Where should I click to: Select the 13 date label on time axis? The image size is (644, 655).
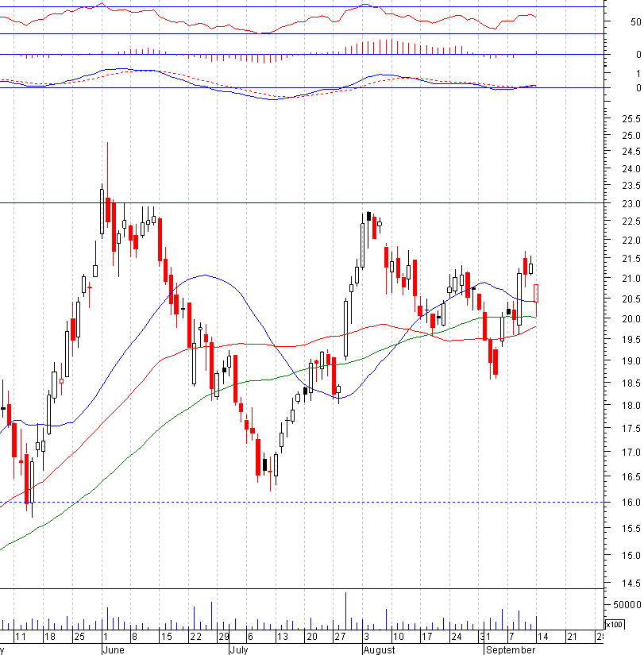click(x=283, y=637)
